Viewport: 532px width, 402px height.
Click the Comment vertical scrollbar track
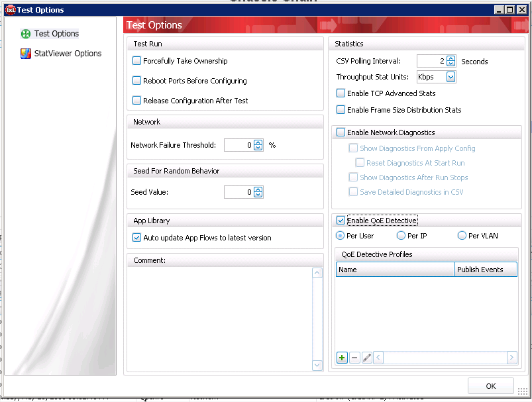click(317, 319)
